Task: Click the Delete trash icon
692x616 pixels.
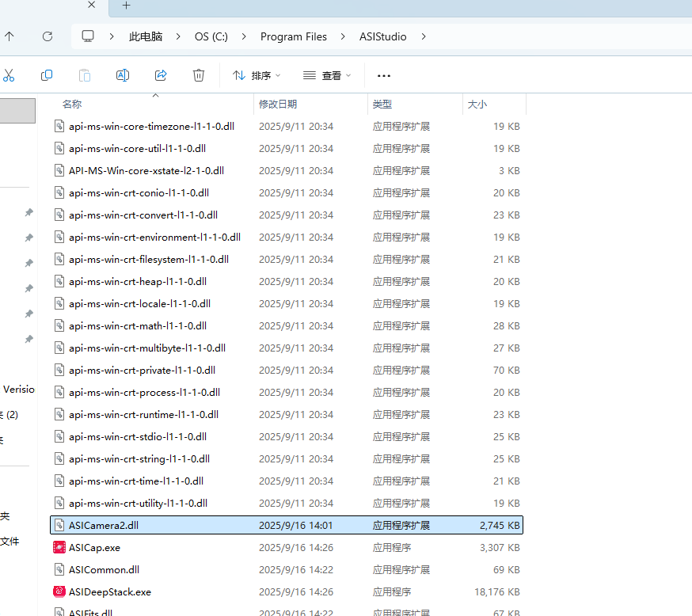Action: tap(199, 75)
